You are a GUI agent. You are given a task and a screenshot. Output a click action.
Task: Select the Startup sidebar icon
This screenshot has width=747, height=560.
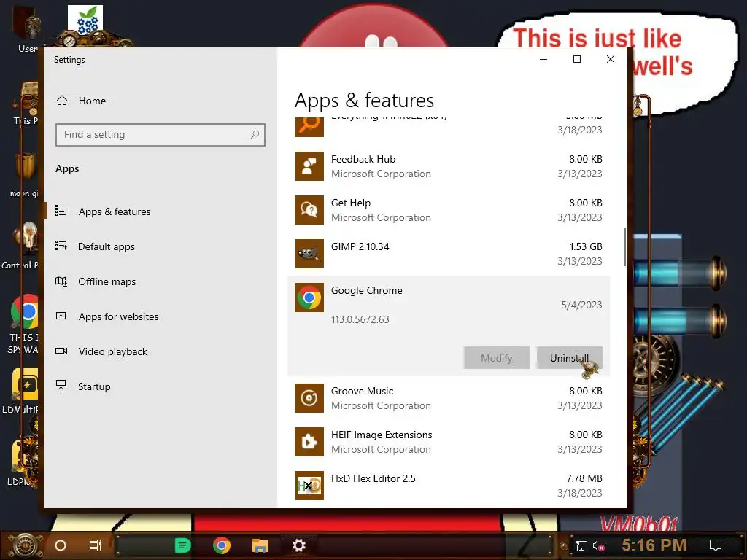61,386
